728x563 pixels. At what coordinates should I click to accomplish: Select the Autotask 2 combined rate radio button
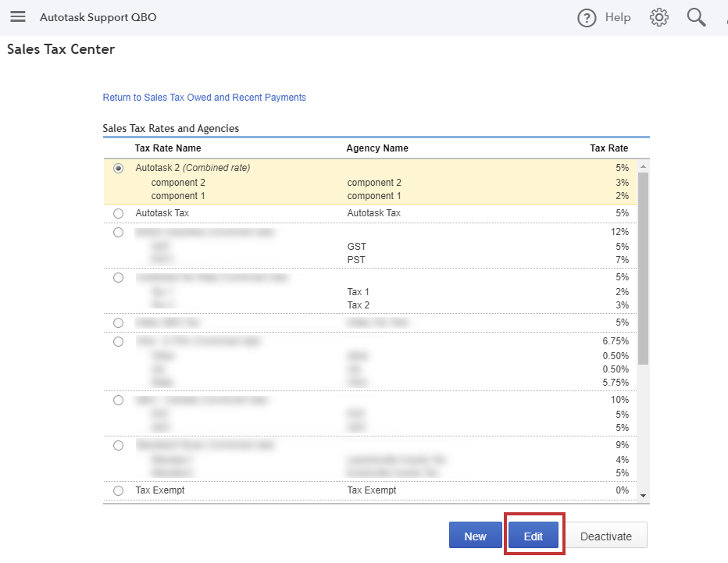pyautogui.click(x=119, y=167)
